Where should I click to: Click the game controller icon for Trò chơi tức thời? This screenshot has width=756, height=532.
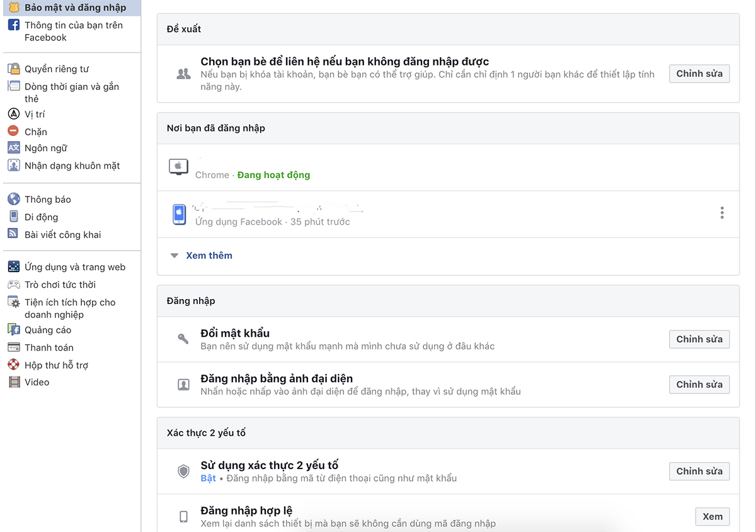[x=13, y=285]
